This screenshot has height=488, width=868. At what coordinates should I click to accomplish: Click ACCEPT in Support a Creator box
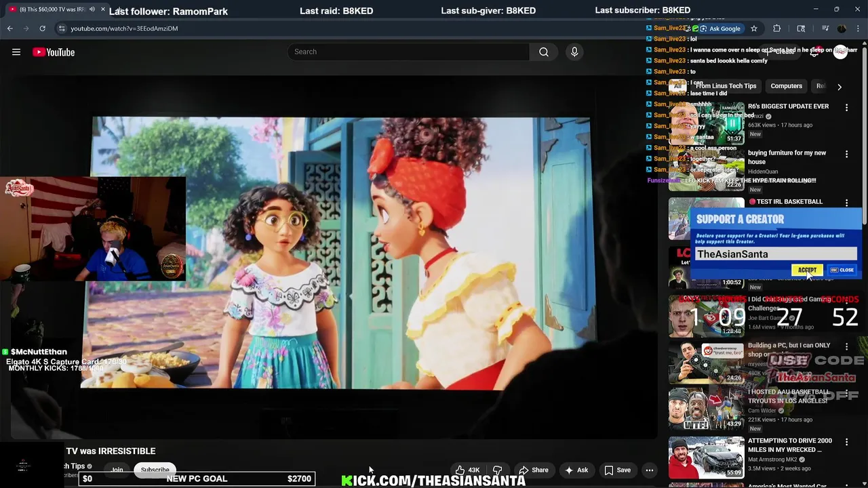807,270
